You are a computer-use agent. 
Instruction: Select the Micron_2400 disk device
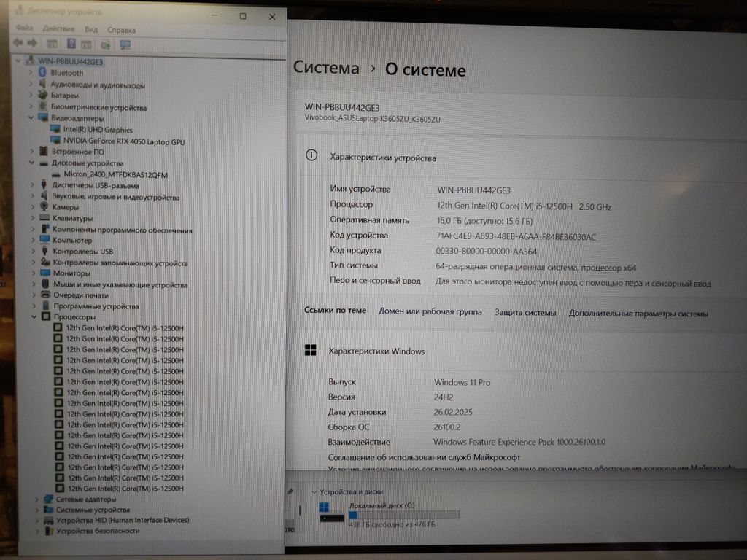click(x=116, y=175)
